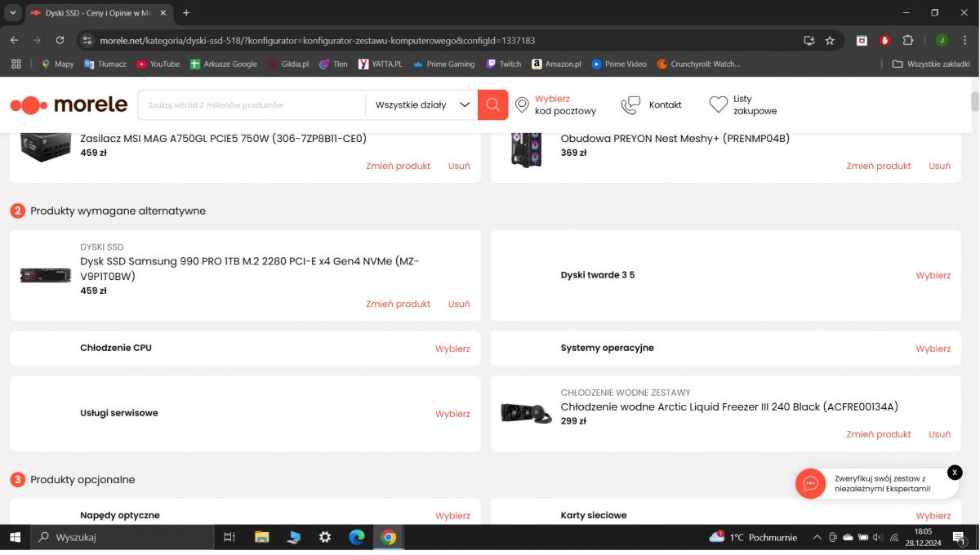Open the browser extensions puzzle icon
Viewport: 980px width, 555px height.
[907, 40]
